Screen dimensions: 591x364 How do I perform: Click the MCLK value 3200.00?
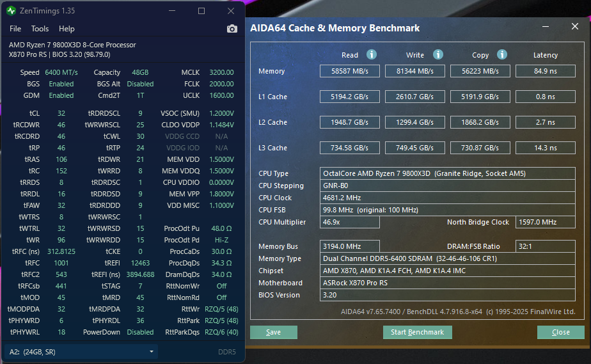[221, 72]
